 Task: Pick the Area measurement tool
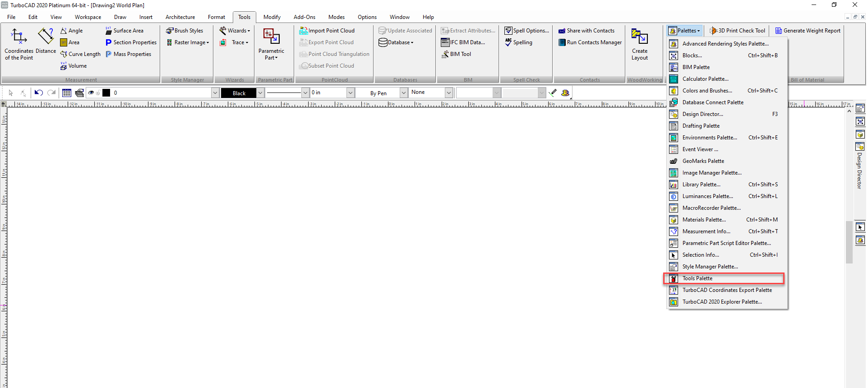tap(70, 42)
